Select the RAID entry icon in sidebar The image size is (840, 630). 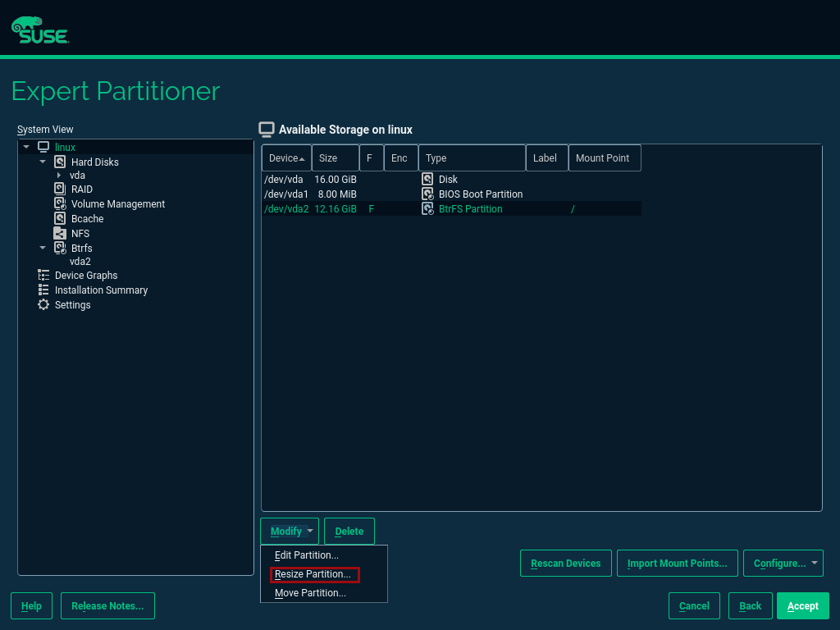pos(58,189)
